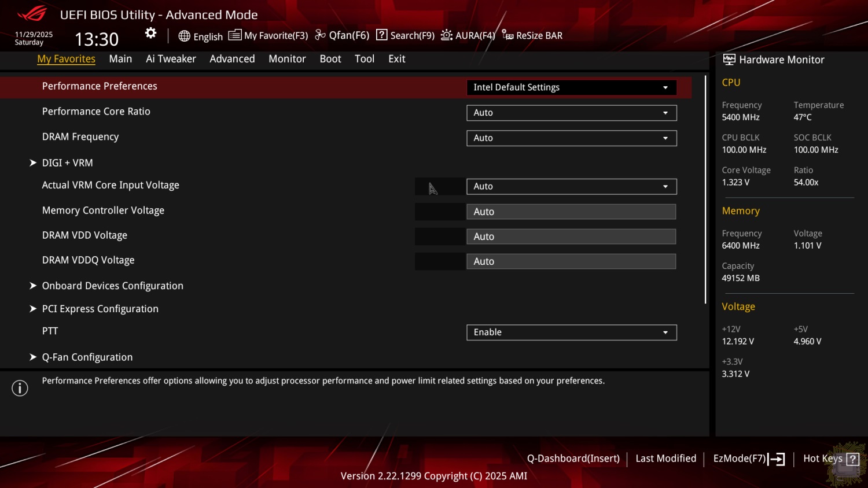This screenshot has width=868, height=488.
Task: Click the settings gear icon near the clock
Action: [150, 34]
